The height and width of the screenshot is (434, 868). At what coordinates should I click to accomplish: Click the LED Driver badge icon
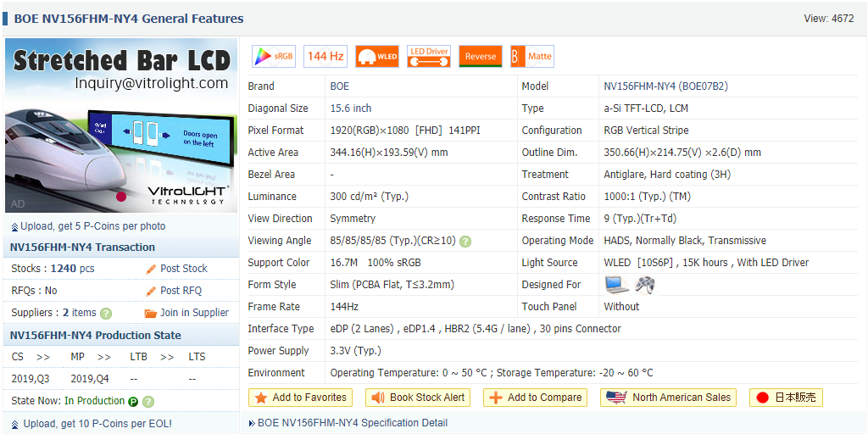429,57
